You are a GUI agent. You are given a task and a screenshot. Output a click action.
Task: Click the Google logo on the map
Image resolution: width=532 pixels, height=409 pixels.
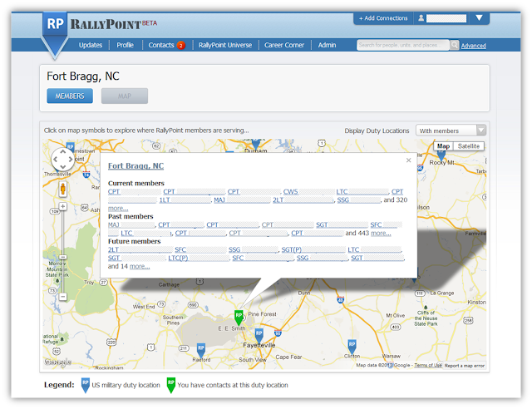pos(58,362)
